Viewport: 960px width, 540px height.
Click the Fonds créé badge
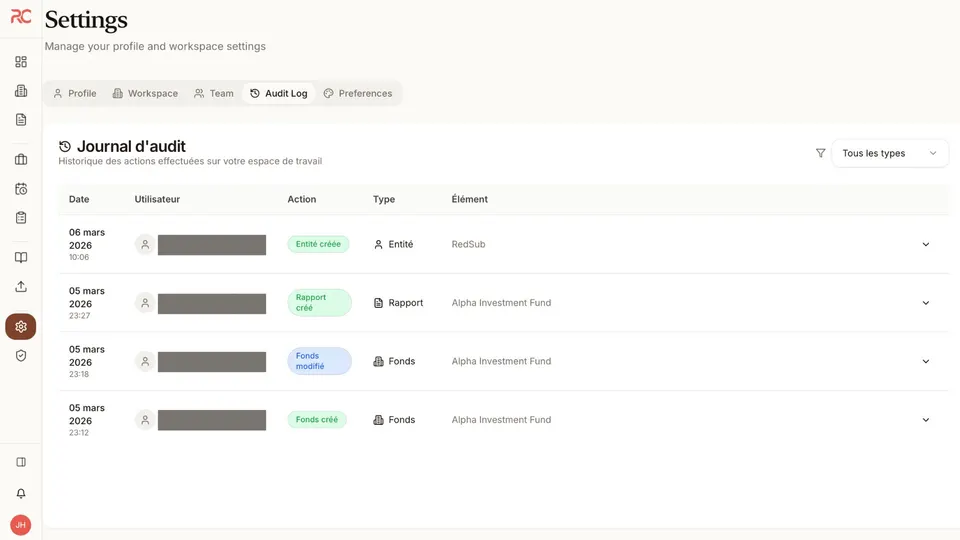317,419
